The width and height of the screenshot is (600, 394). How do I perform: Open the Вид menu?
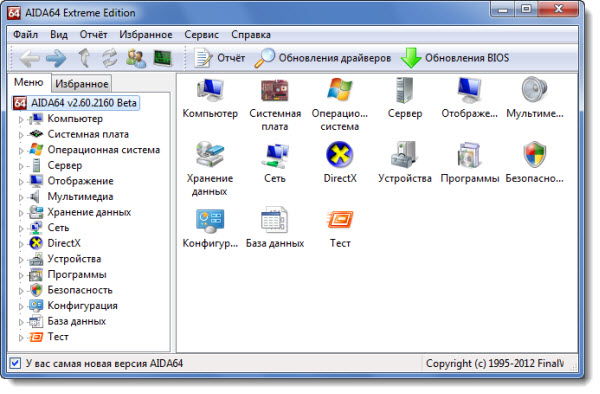[x=59, y=34]
